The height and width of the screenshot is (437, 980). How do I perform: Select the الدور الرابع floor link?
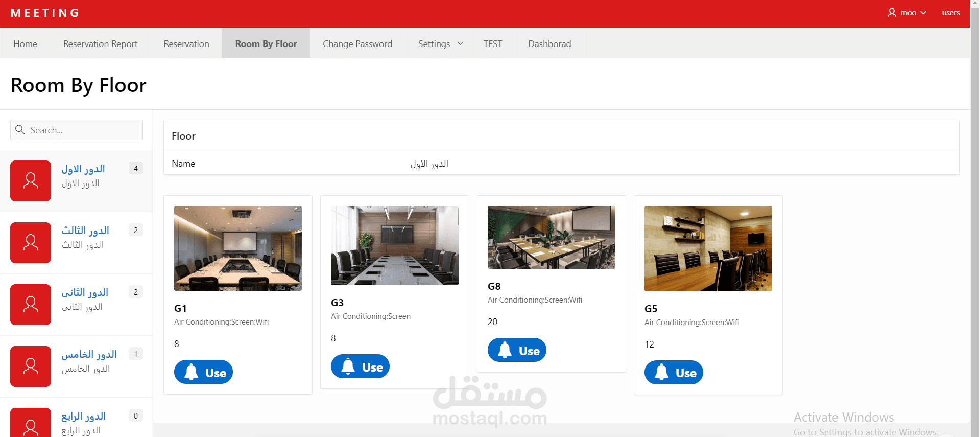[x=83, y=416]
